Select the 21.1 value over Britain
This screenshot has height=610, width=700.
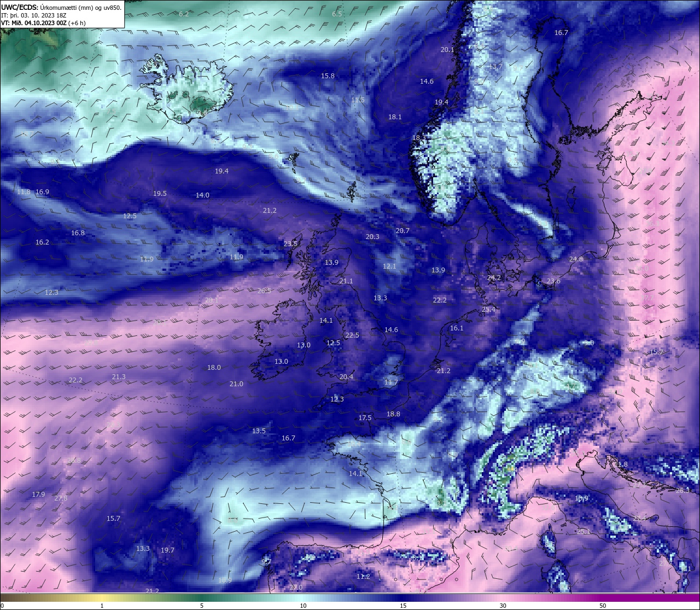point(346,281)
